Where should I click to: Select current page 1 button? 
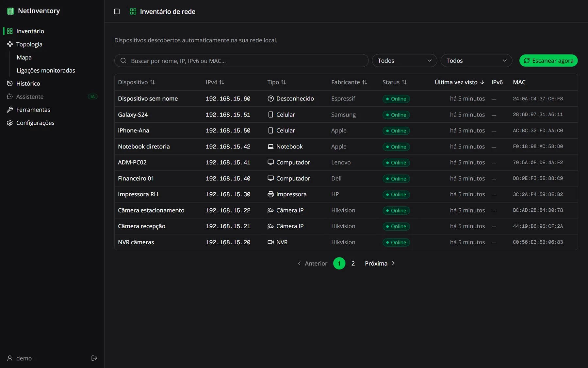(339, 263)
